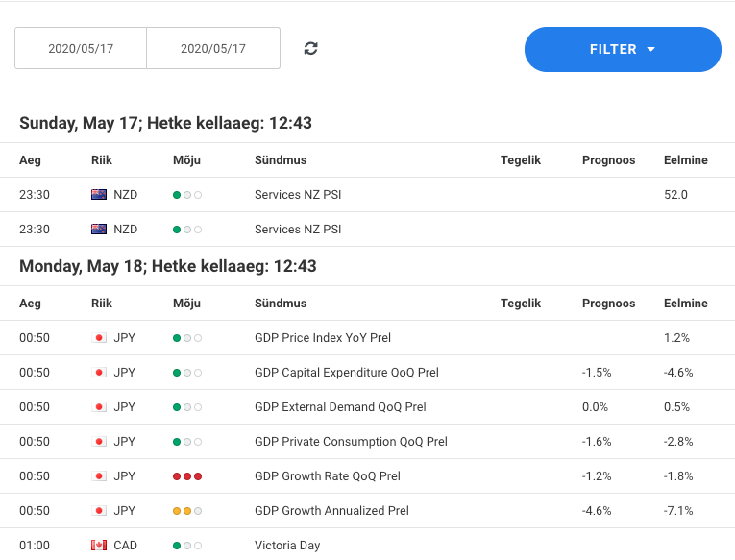Click the Sunday table's Eelmine column header
The image size is (735, 560).
tap(686, 160)
